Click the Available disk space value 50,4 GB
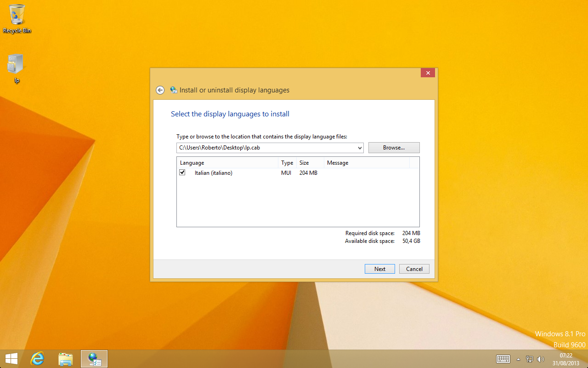The image size is (588, 368). 411,241
